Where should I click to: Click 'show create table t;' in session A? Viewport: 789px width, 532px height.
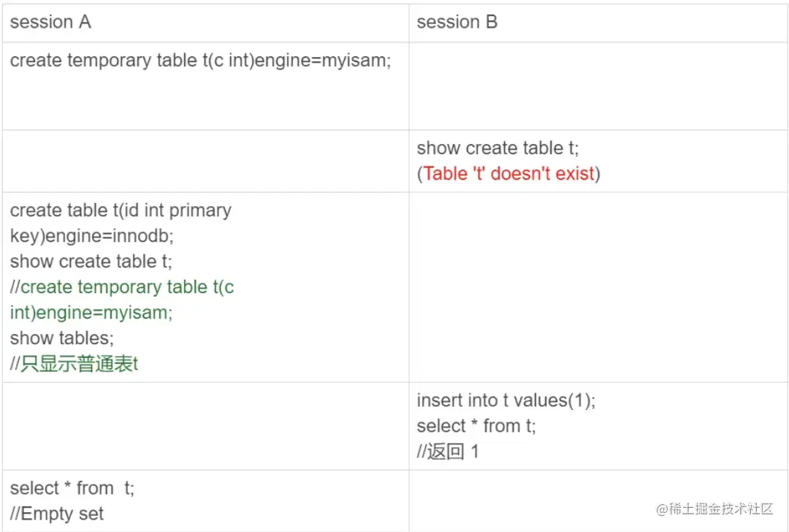(x=91, y=262)
